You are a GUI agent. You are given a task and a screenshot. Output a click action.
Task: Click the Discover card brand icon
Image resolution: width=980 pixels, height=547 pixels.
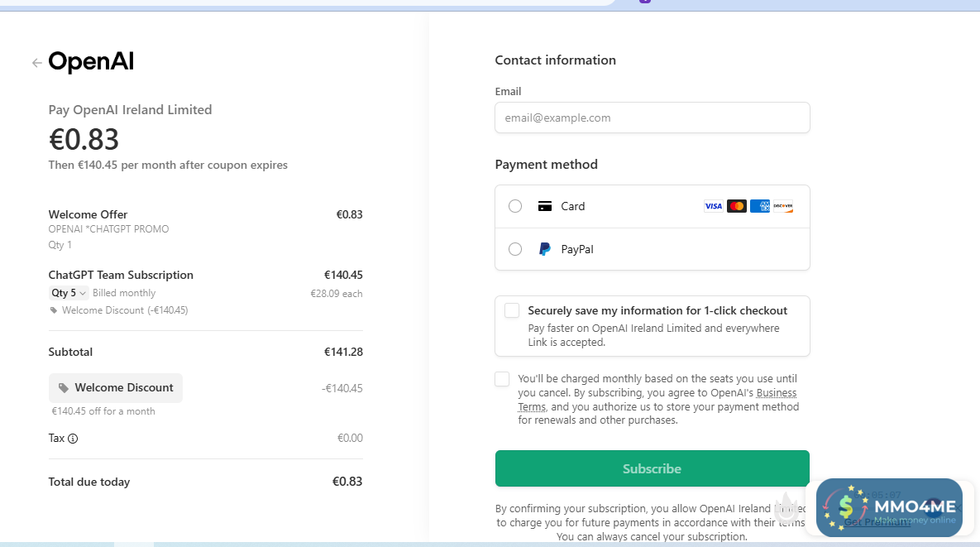click(782, 206)
